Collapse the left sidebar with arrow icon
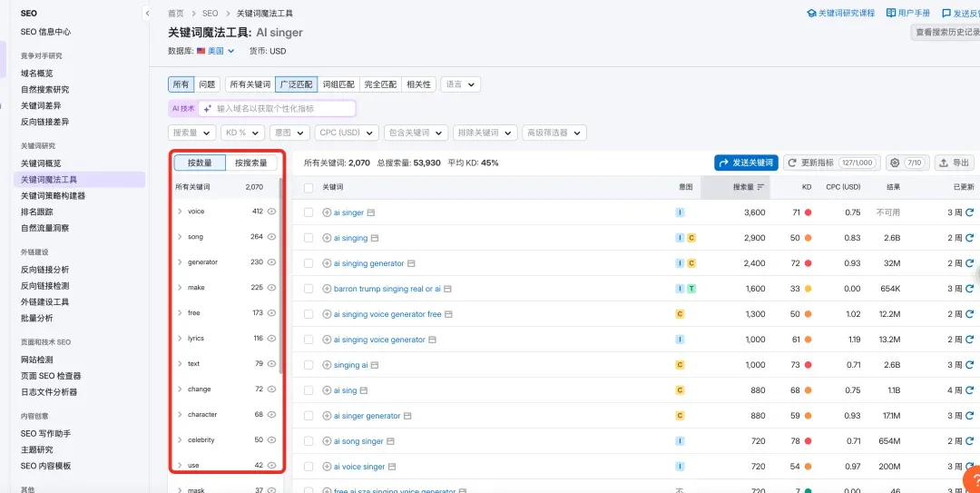The width and height of the screenshot is (980, 493). pos(147,14)
